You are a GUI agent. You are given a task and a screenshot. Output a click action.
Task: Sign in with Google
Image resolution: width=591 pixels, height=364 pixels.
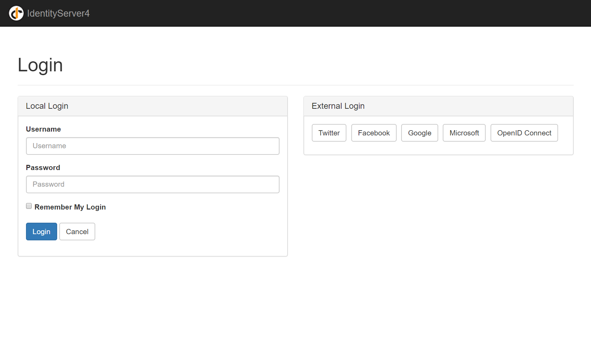point(420,133)
